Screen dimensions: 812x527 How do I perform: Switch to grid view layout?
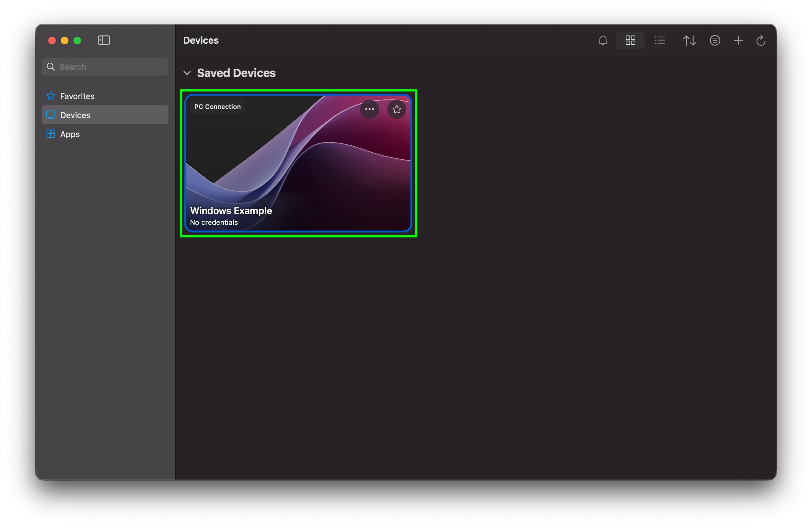point(630,41)
